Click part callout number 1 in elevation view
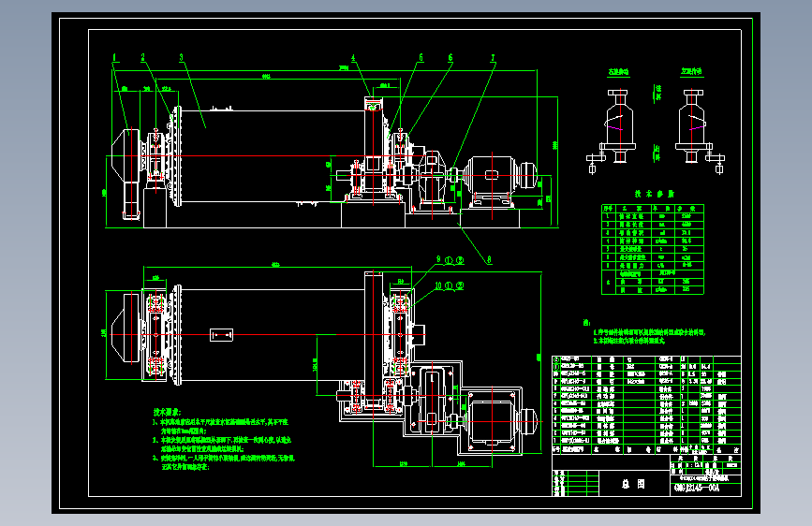The image size is (812, 526). pos(114,58)
